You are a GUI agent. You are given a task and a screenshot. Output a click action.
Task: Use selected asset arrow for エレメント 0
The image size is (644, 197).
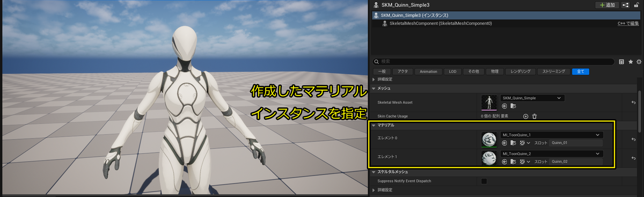504,143
